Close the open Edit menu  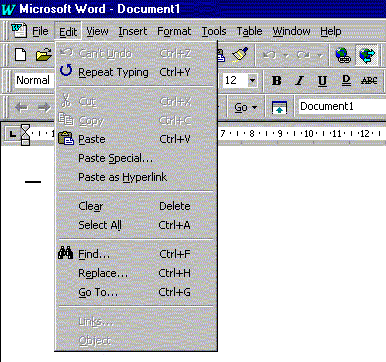pyautogui.click(x=68, y=32)
